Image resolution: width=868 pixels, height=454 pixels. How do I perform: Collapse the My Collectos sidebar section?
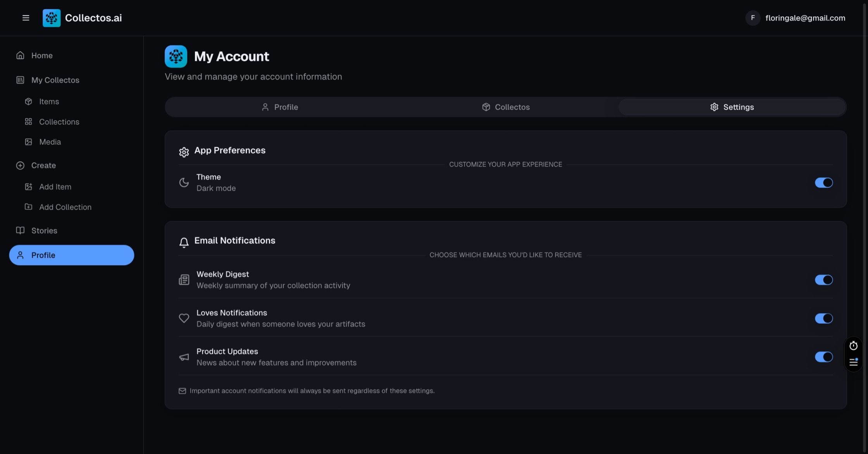point(55,80)
